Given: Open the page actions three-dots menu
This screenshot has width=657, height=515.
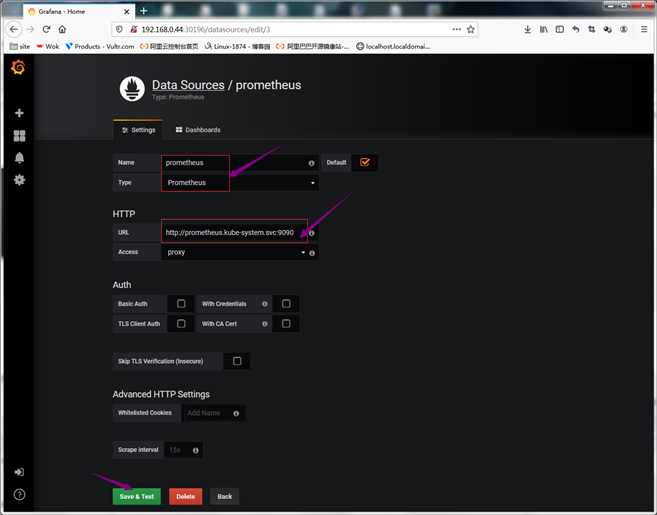Looking at the screenshot, I should pos(457,29).
